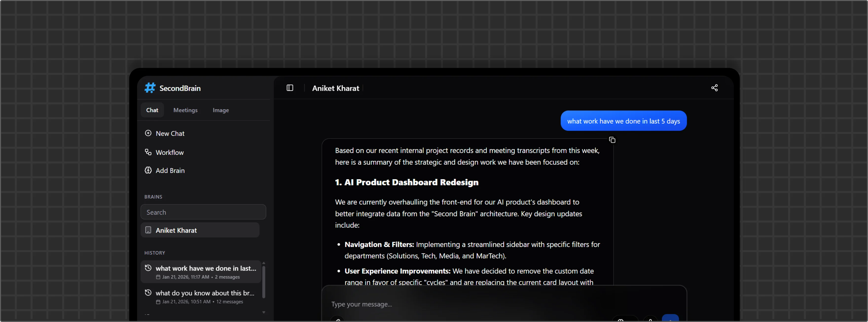Click the share icon in header
The image size is (868, 322).
(714, 88)
